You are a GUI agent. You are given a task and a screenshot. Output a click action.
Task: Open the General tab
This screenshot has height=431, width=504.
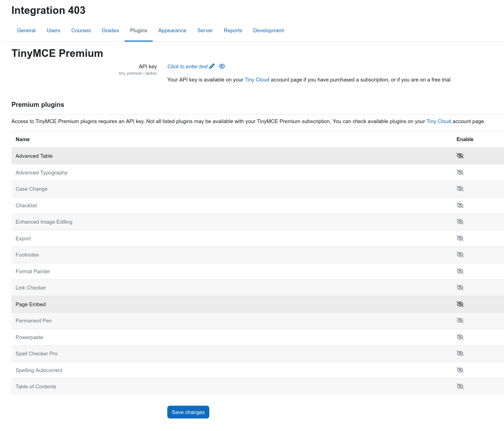tap(26, 31)
